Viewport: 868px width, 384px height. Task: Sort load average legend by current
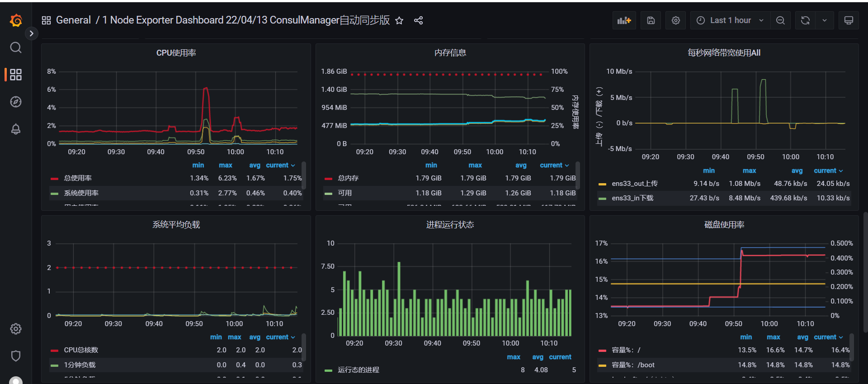pos(280,337)
